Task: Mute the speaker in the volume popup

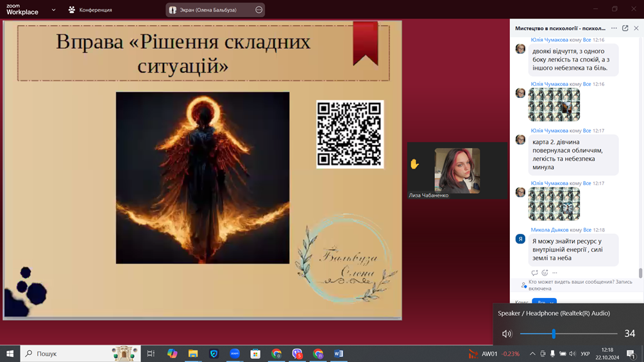Action: coord(507,334)
